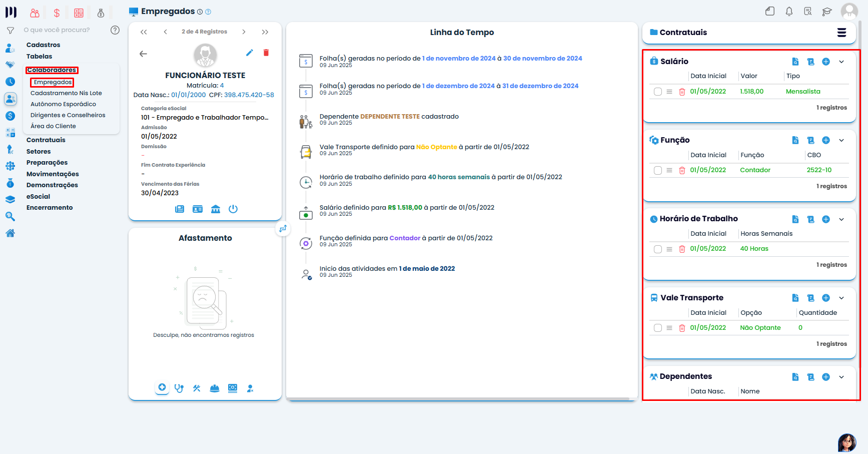This screenshot has height=454, width=868.
Task: Jump to first employee record
Action: [144, 32]
